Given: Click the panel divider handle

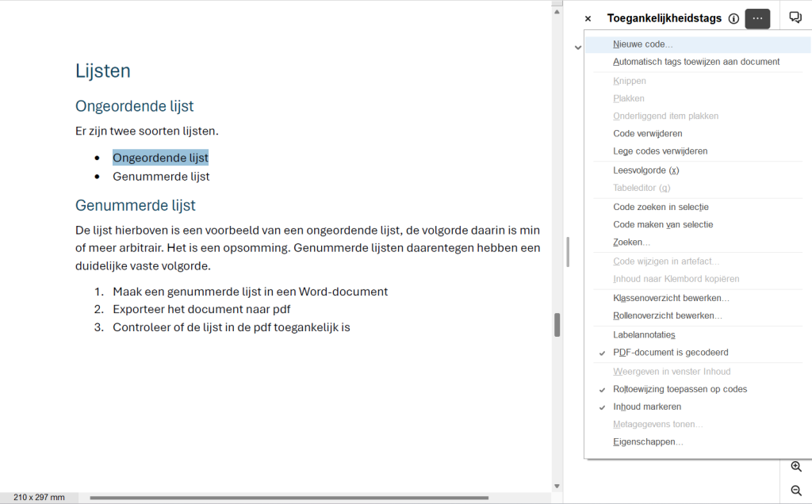Looking at the screenshot, I should 568,252.
